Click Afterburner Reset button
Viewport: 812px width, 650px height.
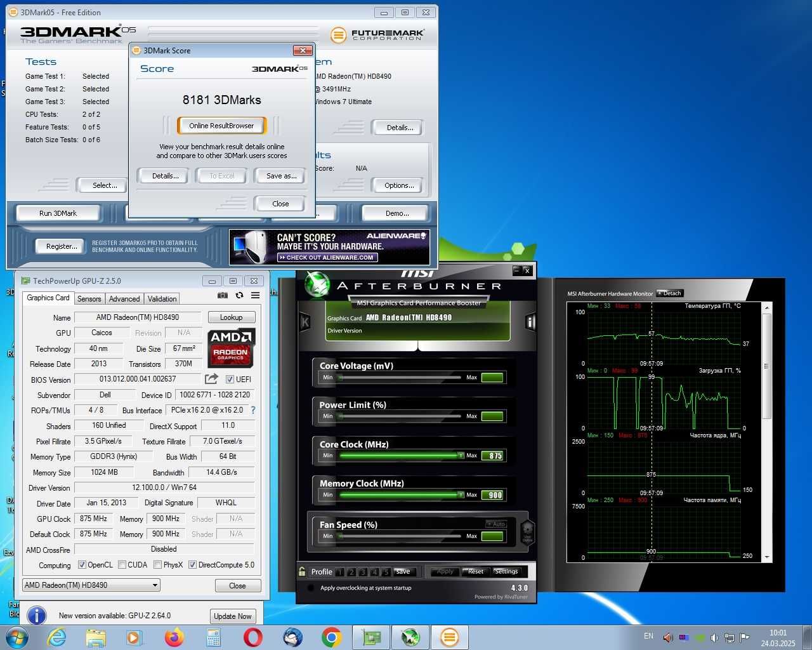(476, 571)
